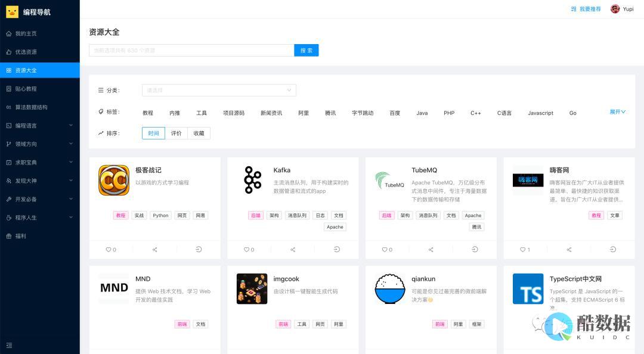Filter by the 腾讯 tag
Screen dimensions: 644x354
[330, 113]
